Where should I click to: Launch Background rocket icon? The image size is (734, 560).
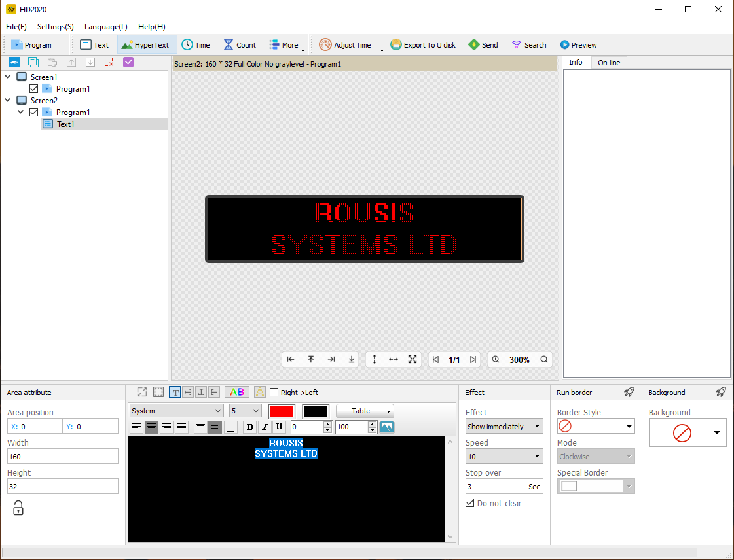point(722,392)
